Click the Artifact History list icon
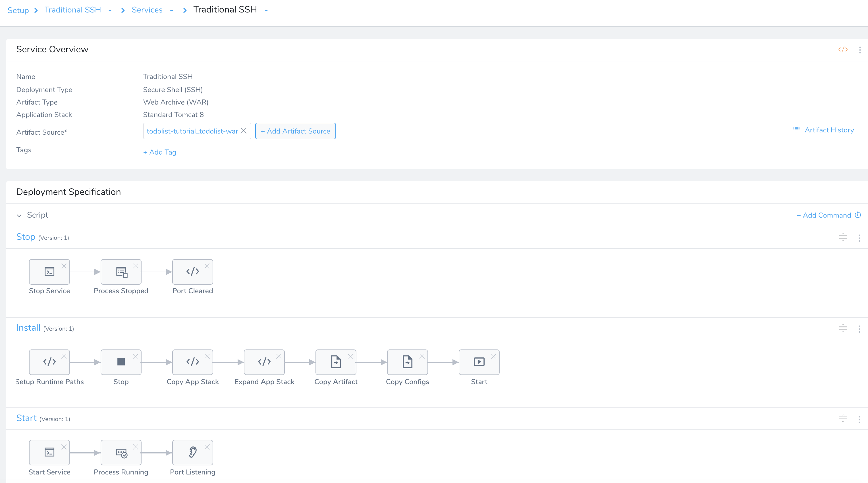868x483 pixels. click(x=796, y=130)
